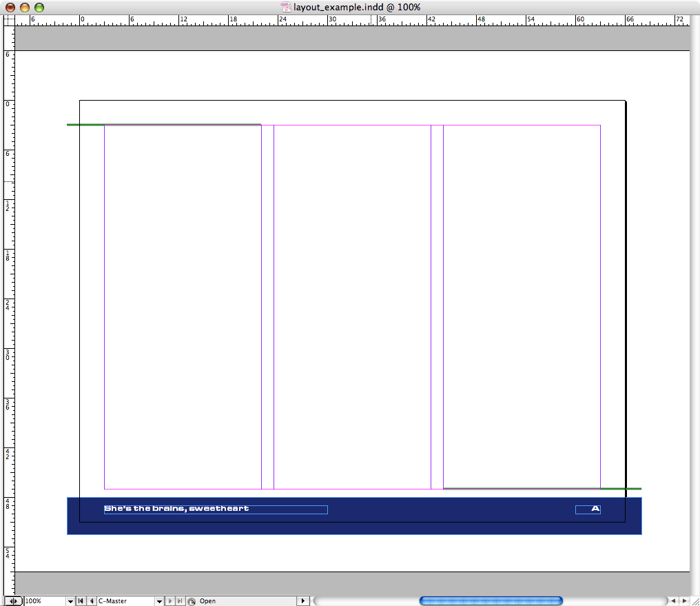Select the page marker 'A' text frame

point(588,509)
